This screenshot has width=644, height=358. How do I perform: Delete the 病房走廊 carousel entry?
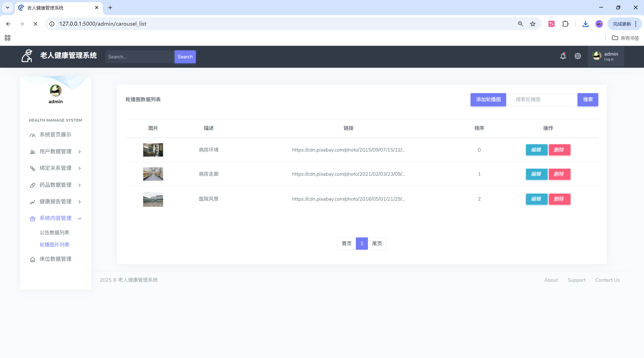(559, 174)
